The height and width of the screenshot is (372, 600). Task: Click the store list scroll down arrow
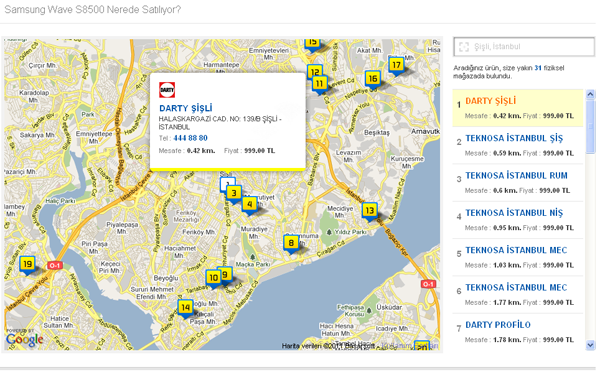(x=590, y=345)
